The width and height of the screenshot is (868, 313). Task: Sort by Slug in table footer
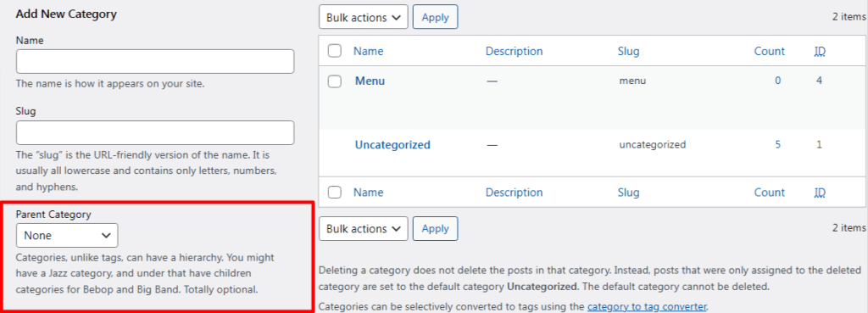pyautogui.click(x=628, y=193)
